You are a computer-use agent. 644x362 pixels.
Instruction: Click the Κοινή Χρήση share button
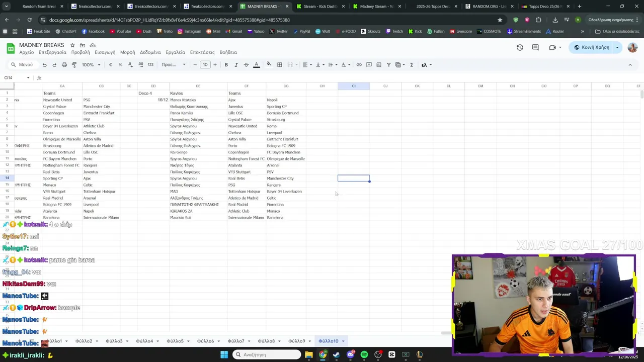point(592,47)
